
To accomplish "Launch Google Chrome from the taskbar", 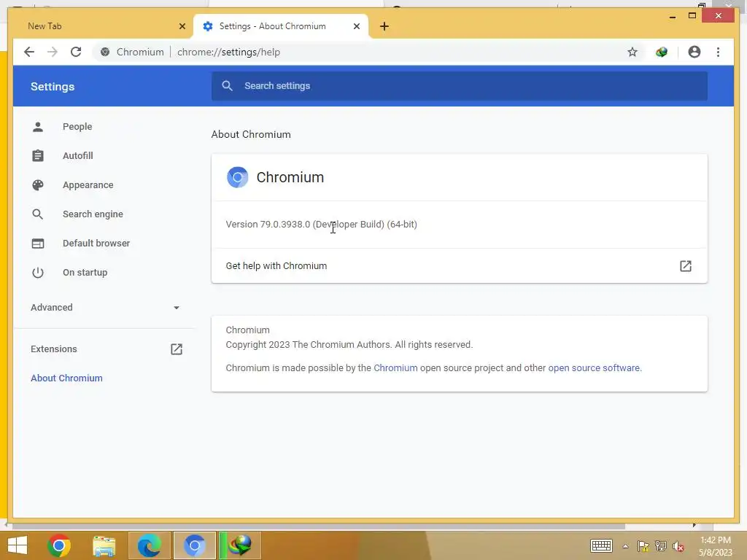I will click(59, 545).
